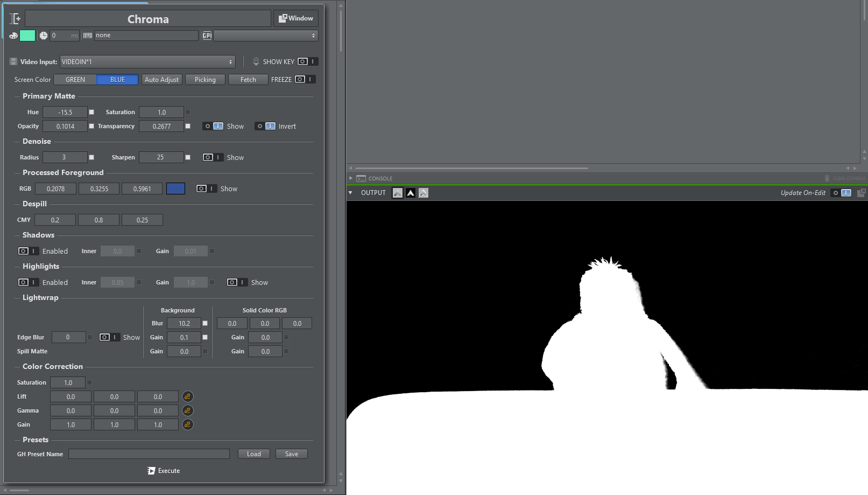Click the shortcut field showing none
The image size is (868, 495).
146,36
